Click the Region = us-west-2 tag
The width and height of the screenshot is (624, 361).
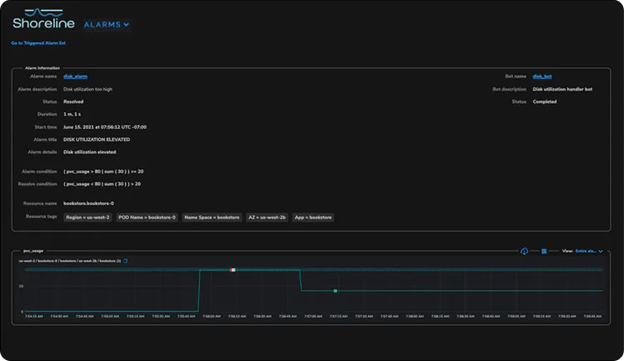pyautogui.click(x=88, y=217)
